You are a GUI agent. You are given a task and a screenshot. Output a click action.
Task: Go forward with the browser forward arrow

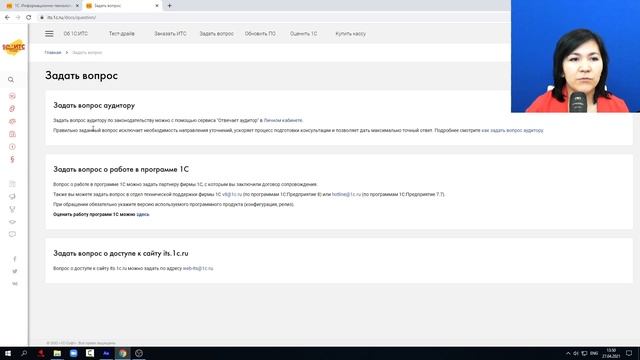tap(18, 17)
